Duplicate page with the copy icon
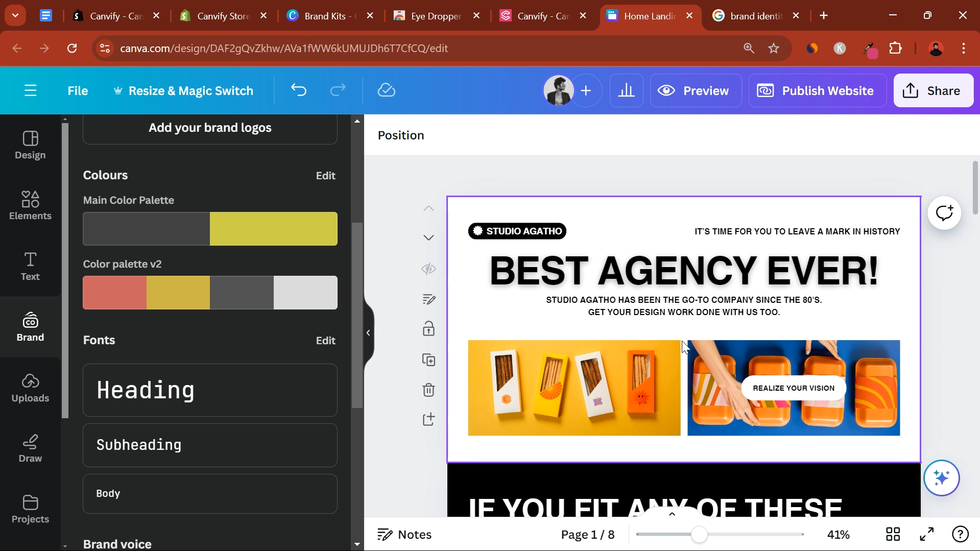The width and height of the screenshot is (980, 551). point(428,360)
